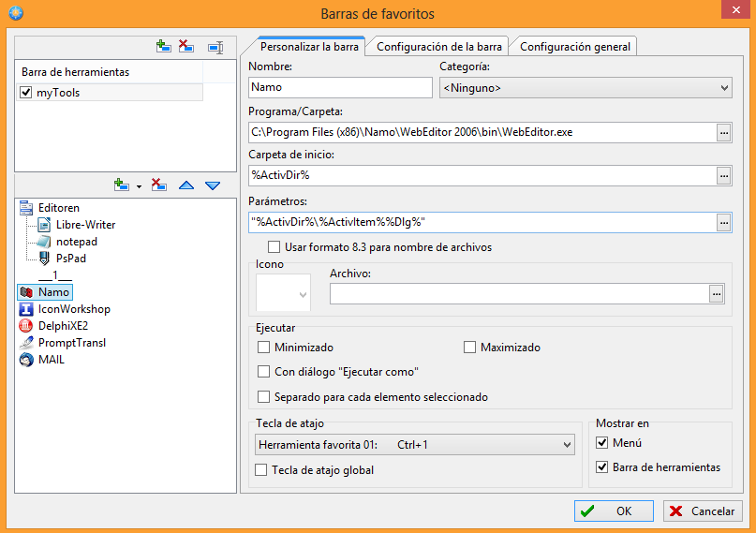Uncheck the Menú checkbox under 'Mostrar en'
Image resolution: width=756 pixels, height=533 pixels.
(601, 442)
